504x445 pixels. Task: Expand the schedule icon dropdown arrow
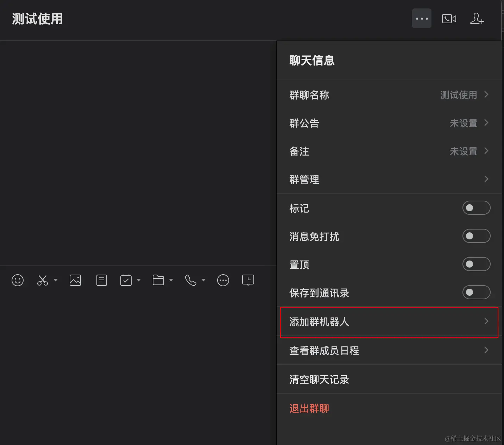click(139, 280)
